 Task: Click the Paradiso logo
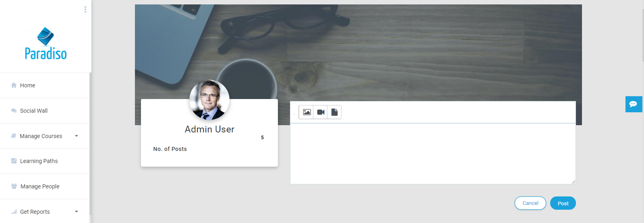(x=46, y=43)
